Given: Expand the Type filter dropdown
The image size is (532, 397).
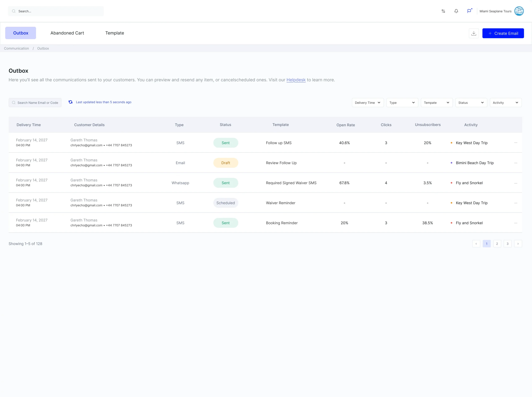Looking at the screenshot, I should (x=402, y=103).
